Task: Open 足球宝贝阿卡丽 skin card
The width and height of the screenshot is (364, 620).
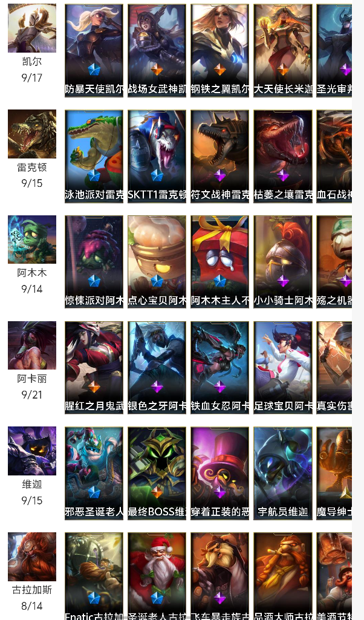Action: click(x=282, y=368)
